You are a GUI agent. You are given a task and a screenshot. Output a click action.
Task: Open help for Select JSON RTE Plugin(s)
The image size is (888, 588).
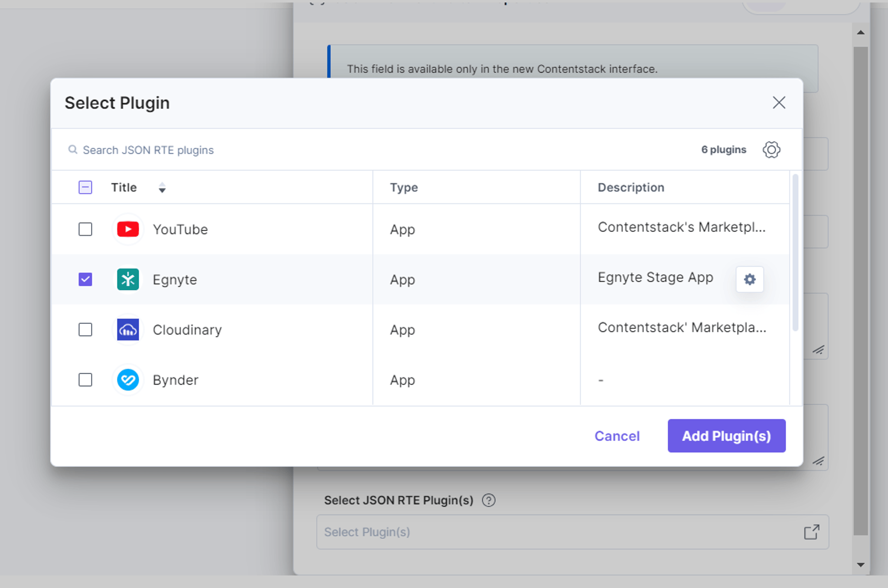coord(489,500)
